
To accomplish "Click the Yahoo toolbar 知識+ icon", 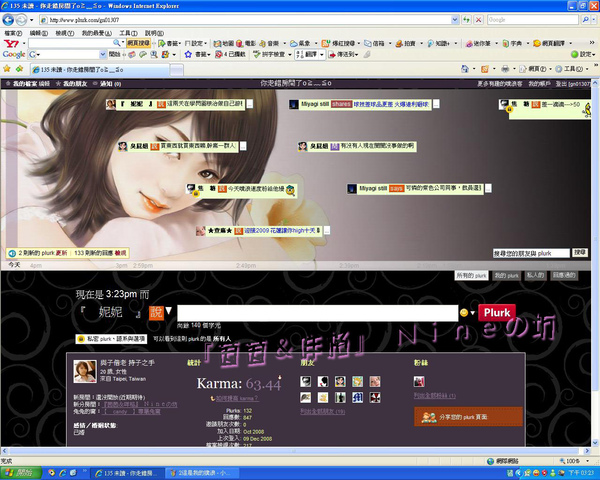I will (430, 44).
